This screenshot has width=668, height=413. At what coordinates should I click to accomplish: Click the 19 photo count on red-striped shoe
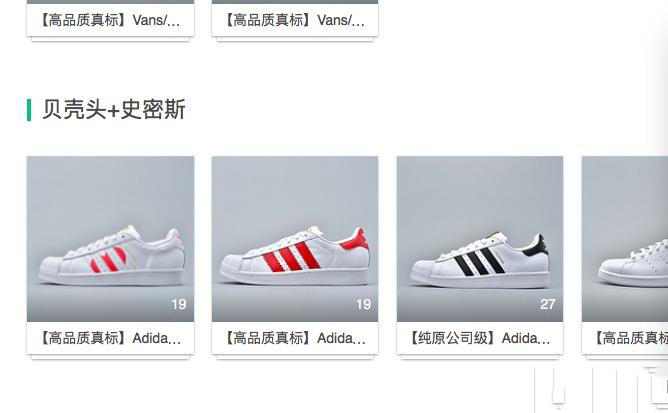pos(363,304)
